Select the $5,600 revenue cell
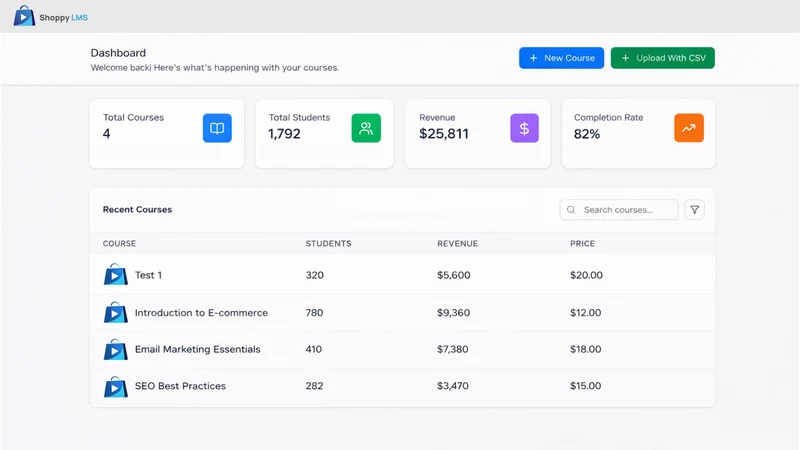This screenshot has height=450, width=800. coord(454,275)
